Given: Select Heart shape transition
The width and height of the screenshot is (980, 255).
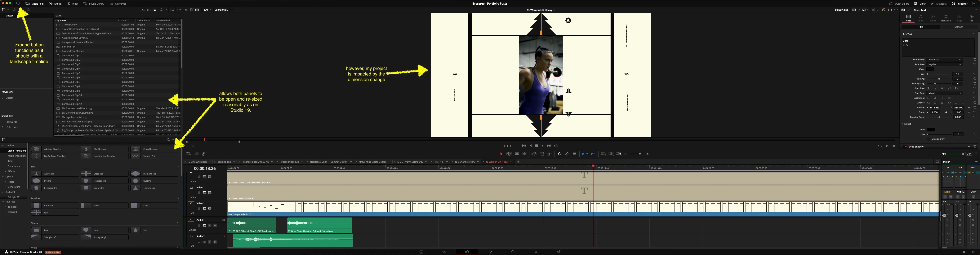Looking at the screenshot, I should 105,230.
